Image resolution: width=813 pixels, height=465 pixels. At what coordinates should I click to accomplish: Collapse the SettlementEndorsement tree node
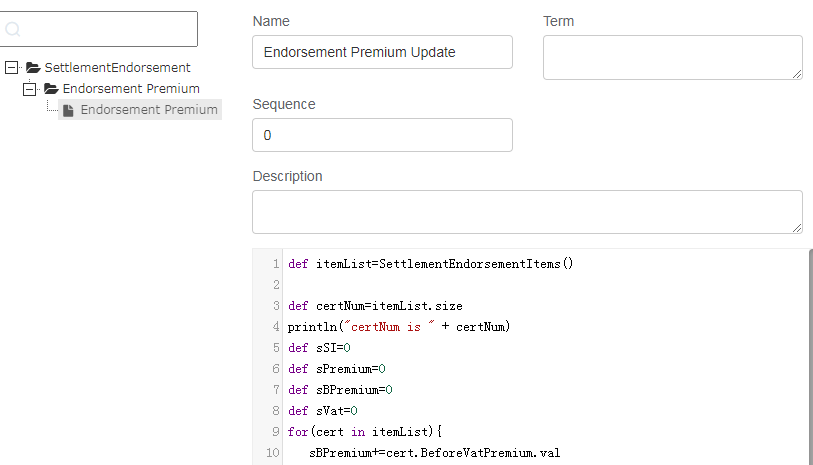click(x=11, y=67)
